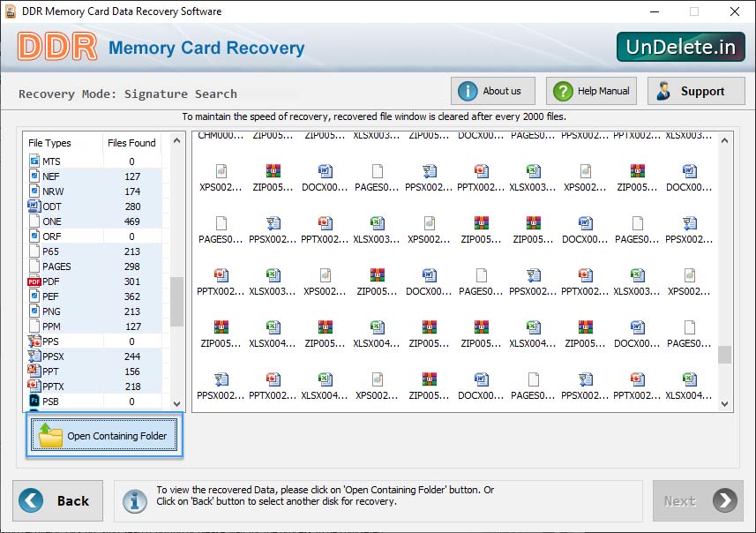
Task: Click the file types list scrollbar thumb
Action: click(177, 302)
